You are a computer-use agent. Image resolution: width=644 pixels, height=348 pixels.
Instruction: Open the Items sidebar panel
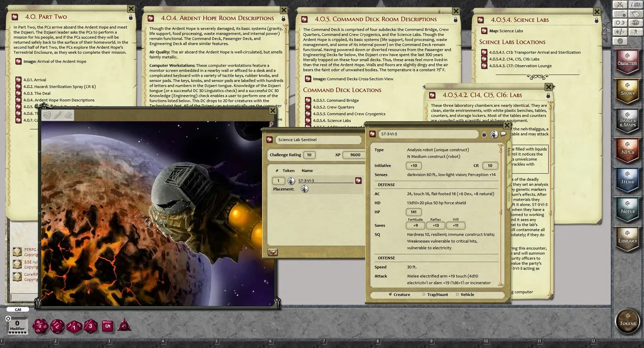pyautogui.click(x=627, y=180)
